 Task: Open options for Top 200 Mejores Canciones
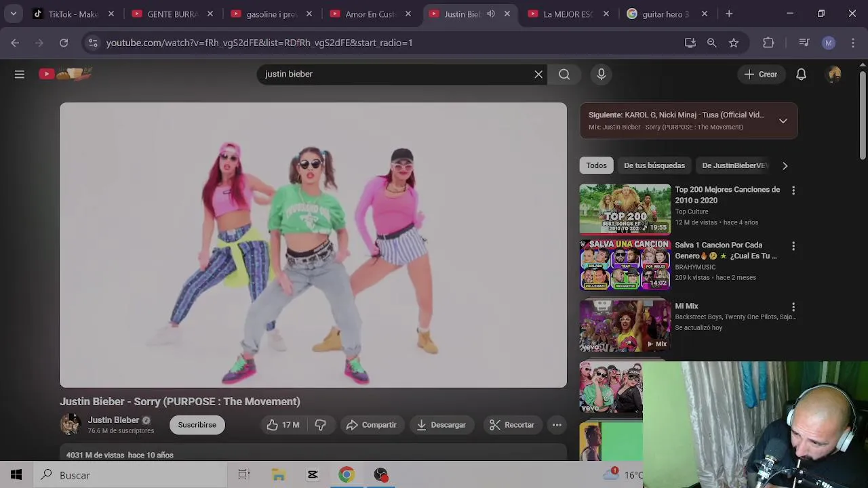tap(793, 190)
